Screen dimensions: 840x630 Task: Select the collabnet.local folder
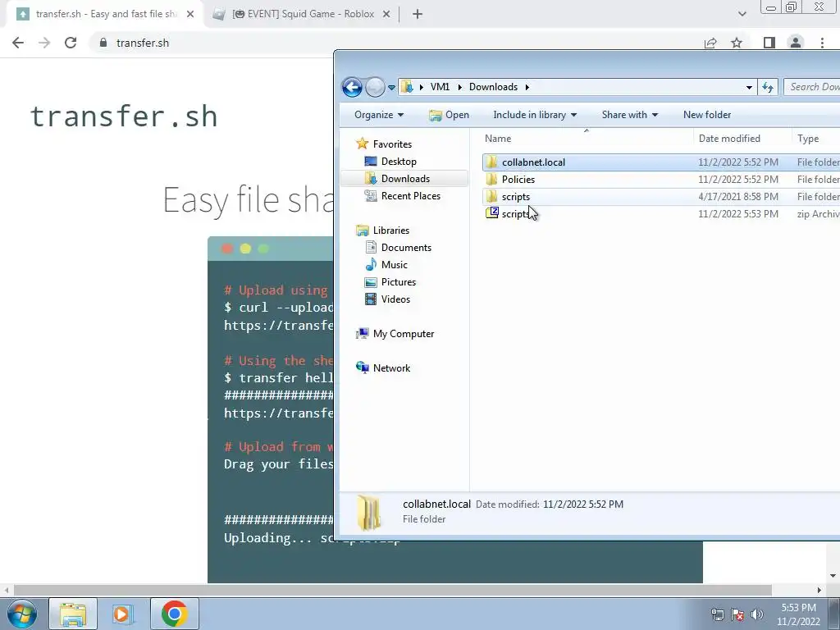point(661,162)
